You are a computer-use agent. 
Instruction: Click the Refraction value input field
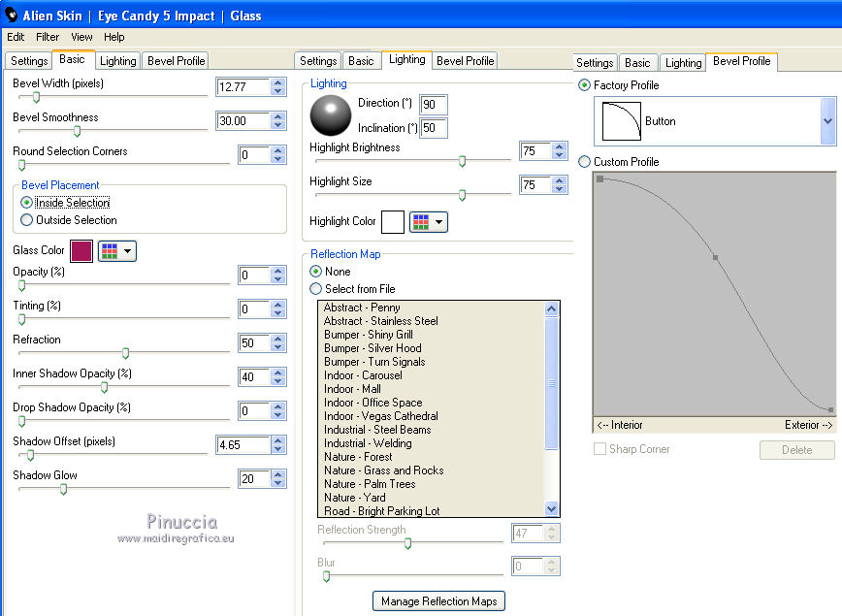pyautogui.click(x=252, y=344)
